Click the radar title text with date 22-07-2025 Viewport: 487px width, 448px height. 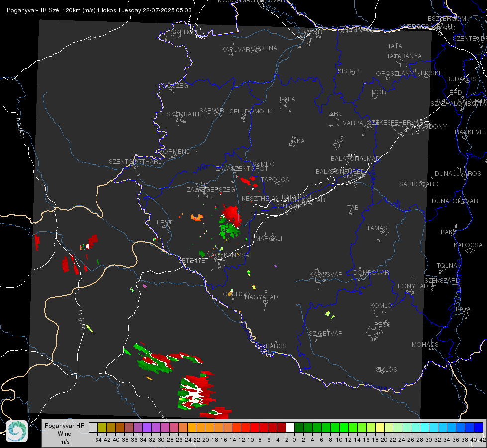[99, 10]
